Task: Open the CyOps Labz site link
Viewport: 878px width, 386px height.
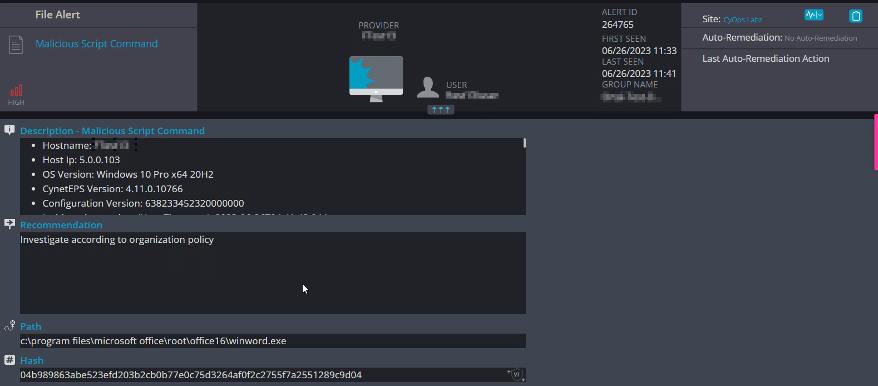Action: click(x=742, y=20)
